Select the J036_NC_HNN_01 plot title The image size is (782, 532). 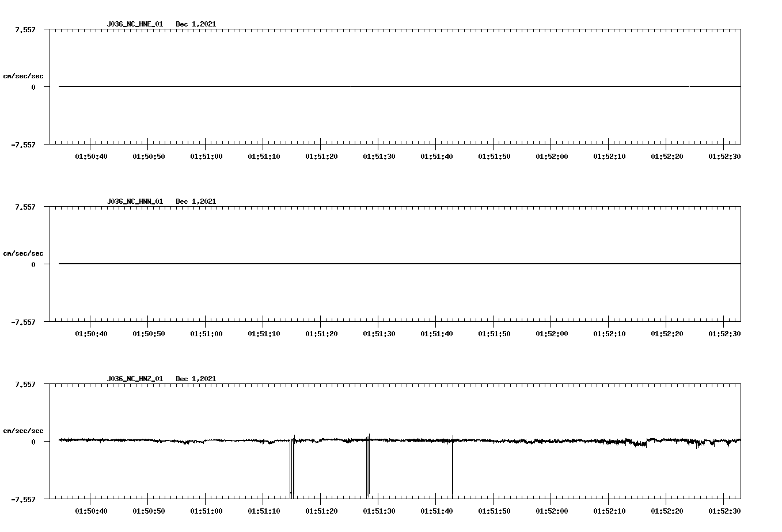(x=135, y=202)
